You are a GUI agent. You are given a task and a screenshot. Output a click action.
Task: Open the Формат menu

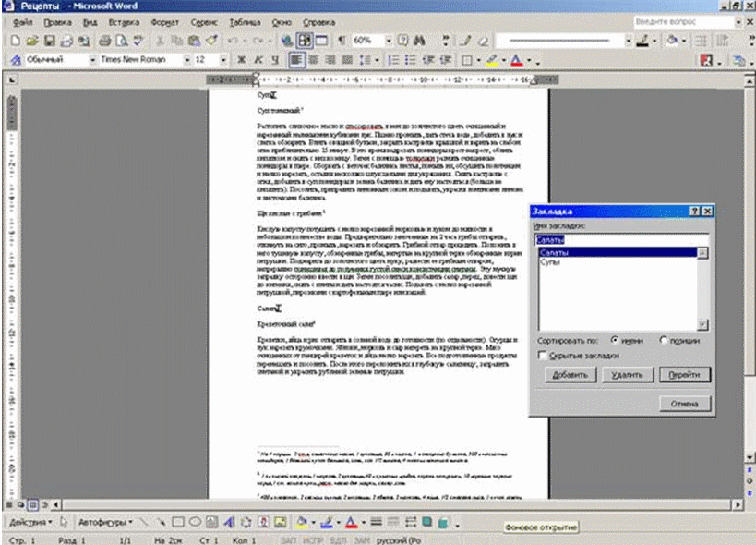(x=165, y=22)
